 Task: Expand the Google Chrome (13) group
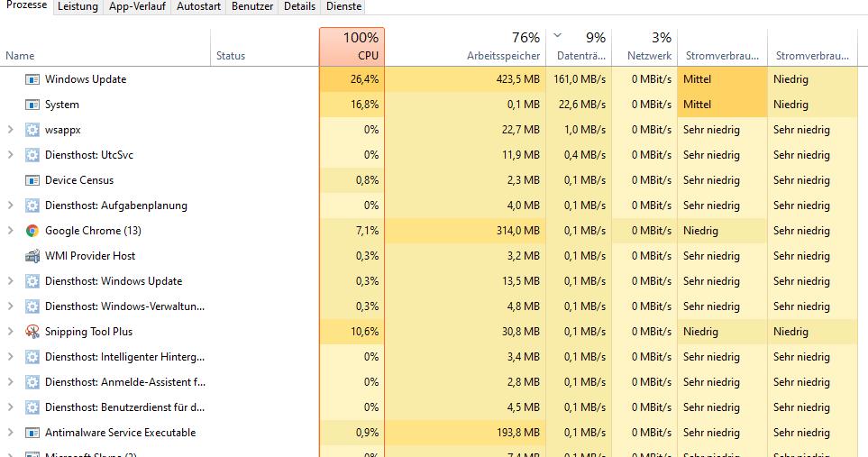pos(10,231)
